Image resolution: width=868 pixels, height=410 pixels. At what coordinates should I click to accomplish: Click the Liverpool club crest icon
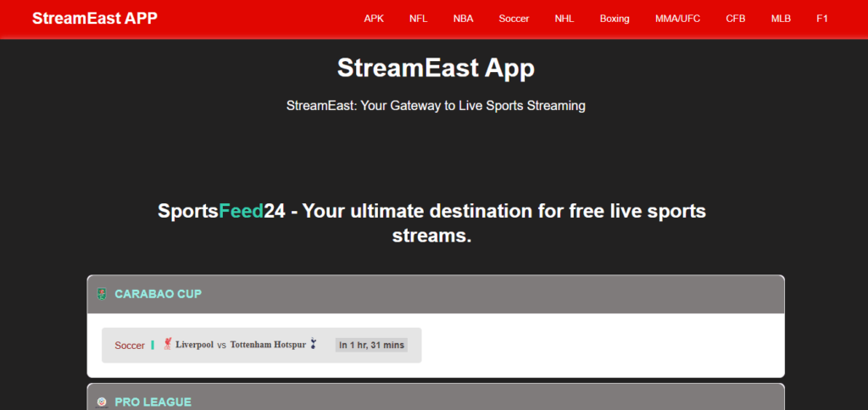168,344
